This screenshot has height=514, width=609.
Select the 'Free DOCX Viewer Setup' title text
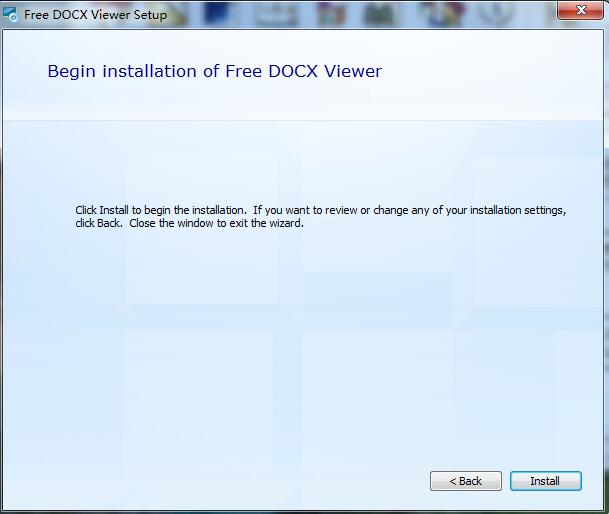[x=96, y=15]
